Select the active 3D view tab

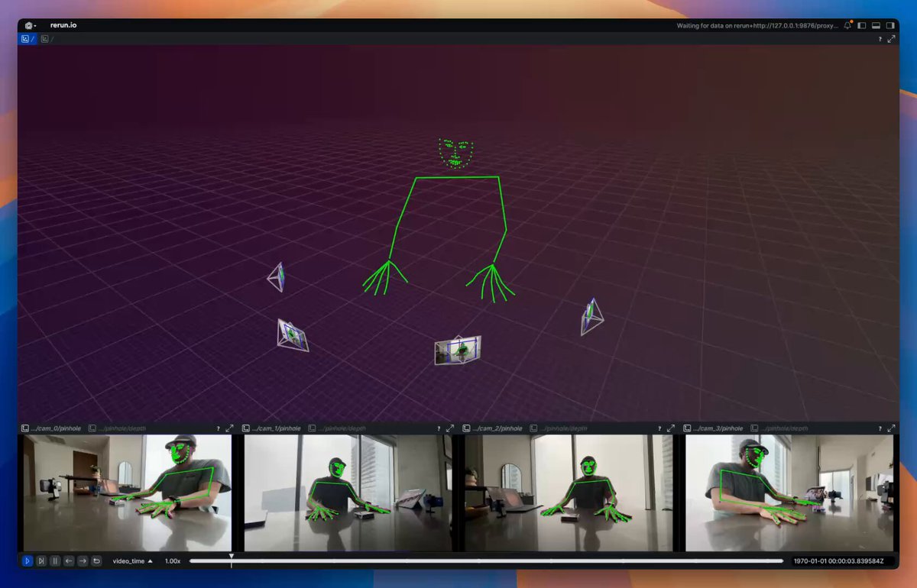coord(28,38)
